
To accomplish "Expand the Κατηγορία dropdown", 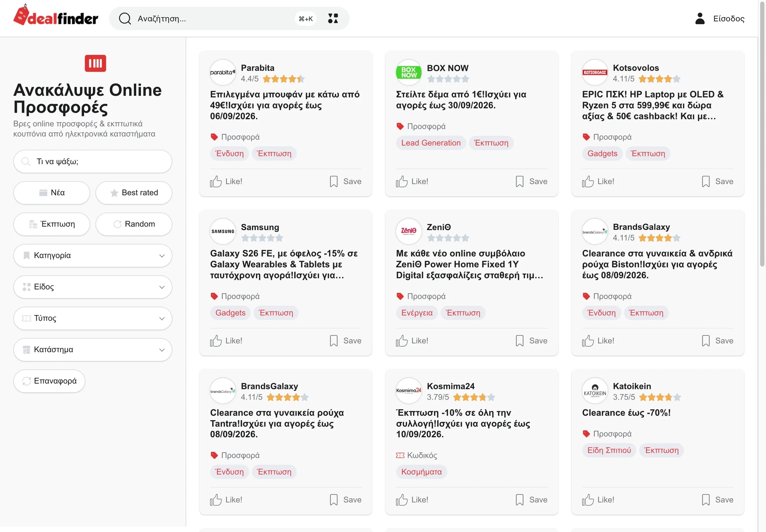I will (x=93, y=256).
